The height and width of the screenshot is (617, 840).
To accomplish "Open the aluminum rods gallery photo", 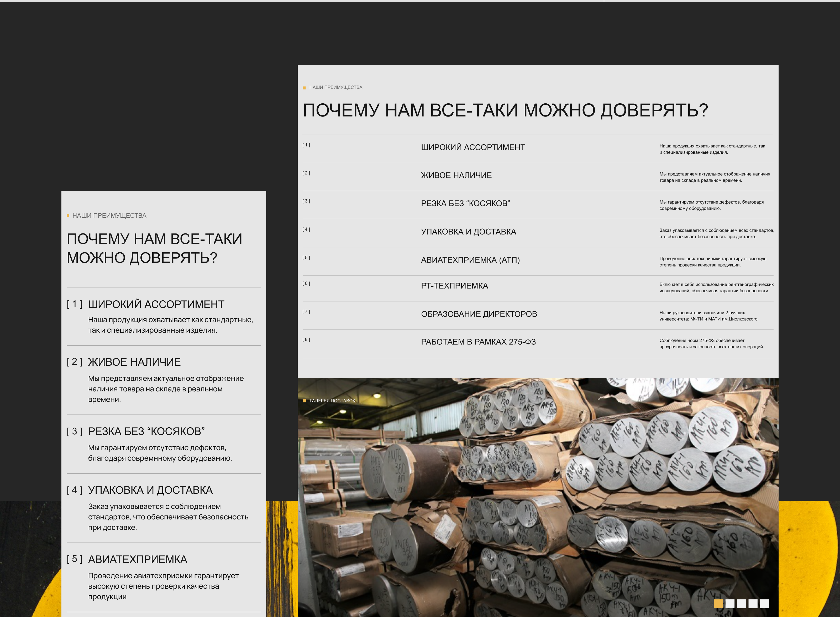I will coord(538,497).
